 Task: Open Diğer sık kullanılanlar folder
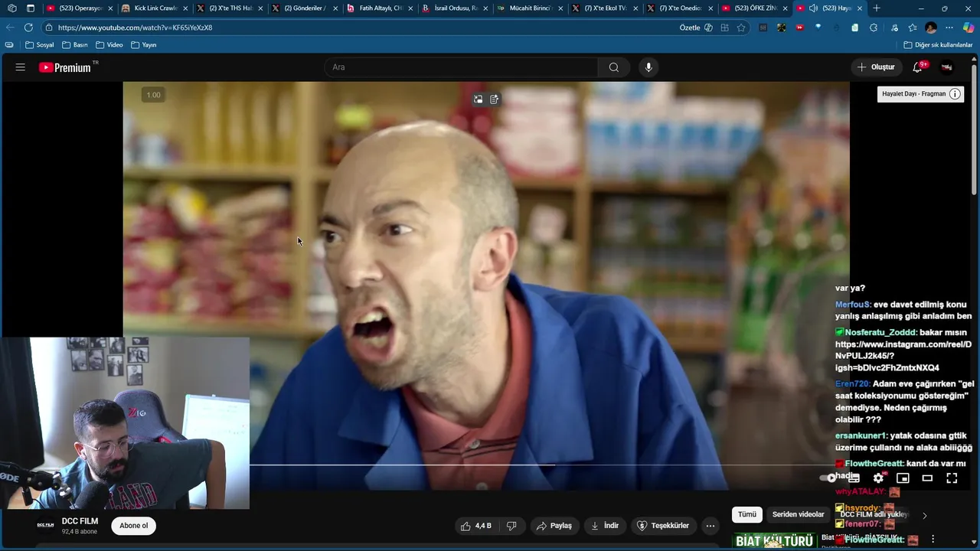point(939,45)
